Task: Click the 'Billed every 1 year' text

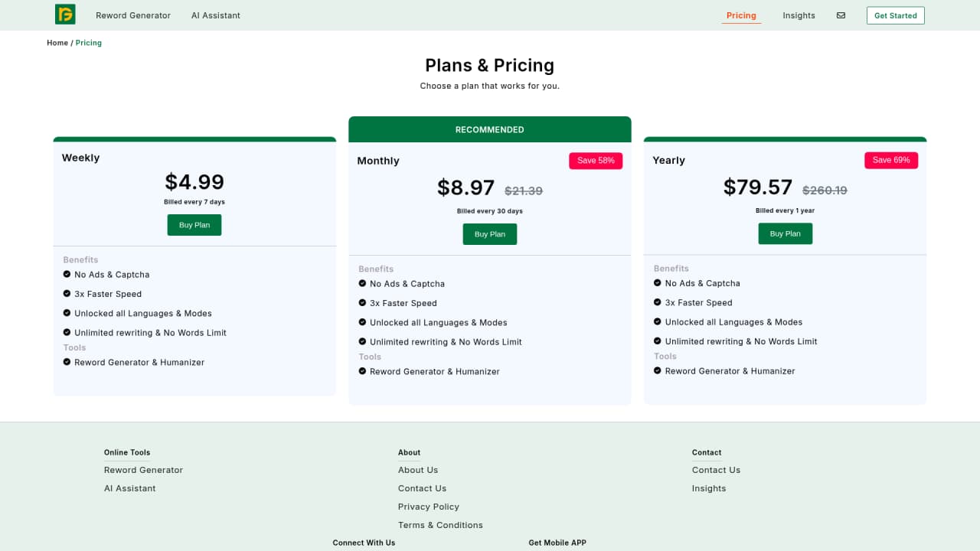Action: coord(786,210)
